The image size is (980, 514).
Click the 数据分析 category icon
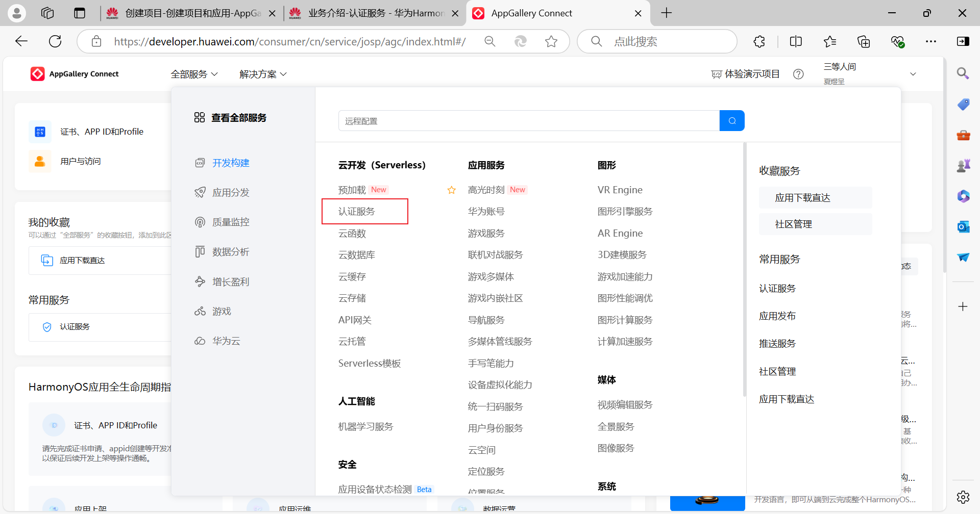(x=200, y=251)
